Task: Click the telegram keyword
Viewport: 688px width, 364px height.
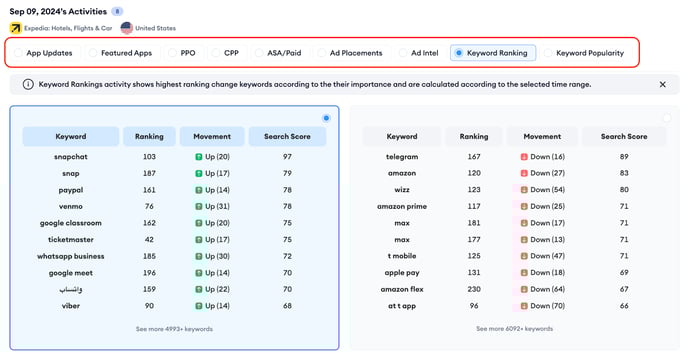Action: pyautogui.click(x=402, y=157)
